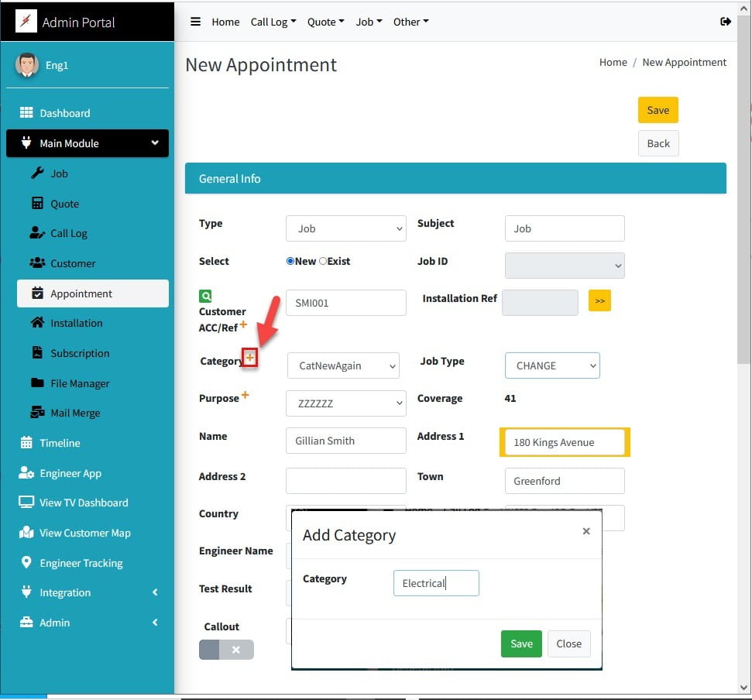752x700 pixels.
Task: Expand the Type dropdown showing Job
Action: coord(345,228)
